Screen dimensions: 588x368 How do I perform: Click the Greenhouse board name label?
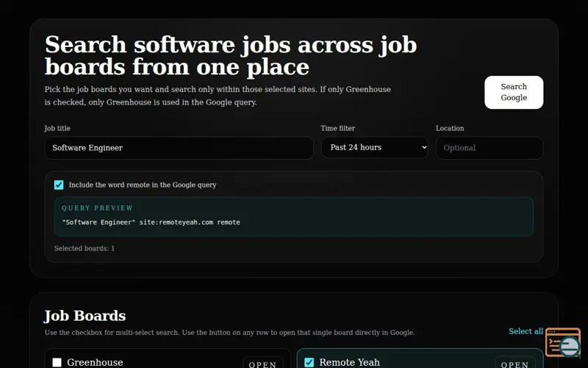point(95,362)
